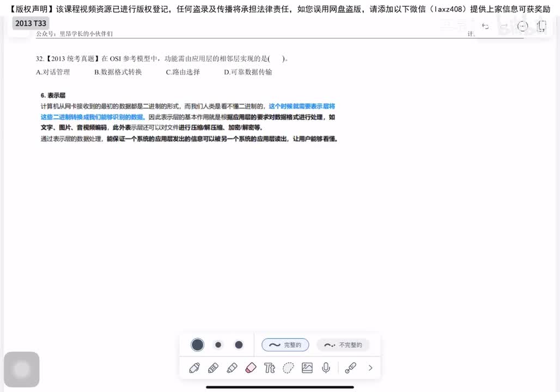Select answer option A.对话管理
The image size is (560, 392).
[x=53, y=72]
